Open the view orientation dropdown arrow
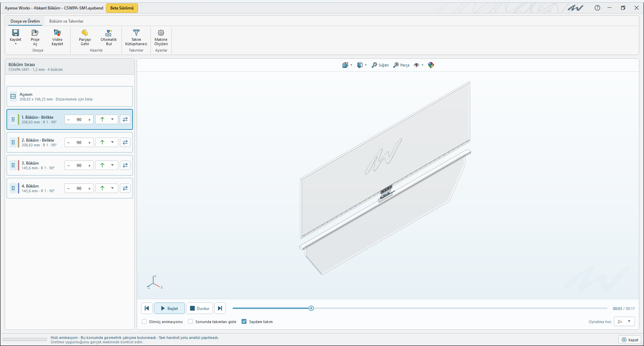Viewport: 644px width, 346px height. click(351, 65)
